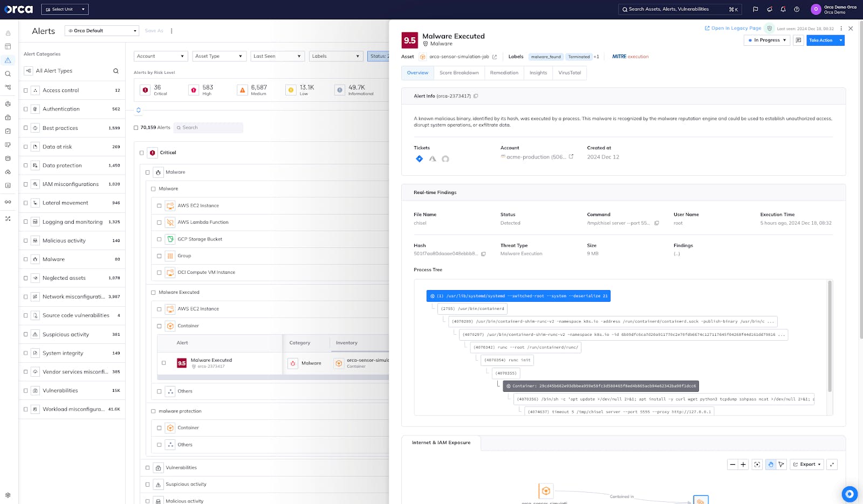Copy the file hash value

coord(483,254)
